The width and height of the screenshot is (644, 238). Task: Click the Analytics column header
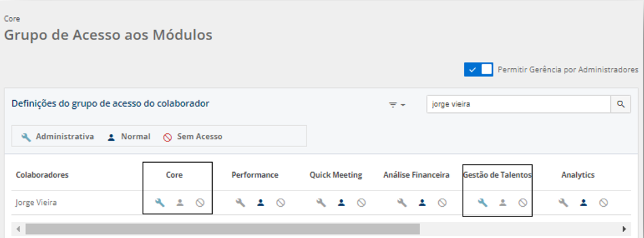coord(578,175)
